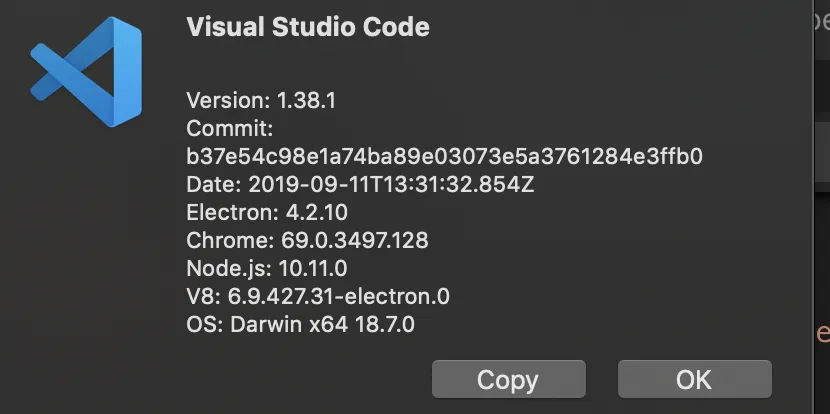Click the OS label

pyautogui.click(x=203, y=325)
